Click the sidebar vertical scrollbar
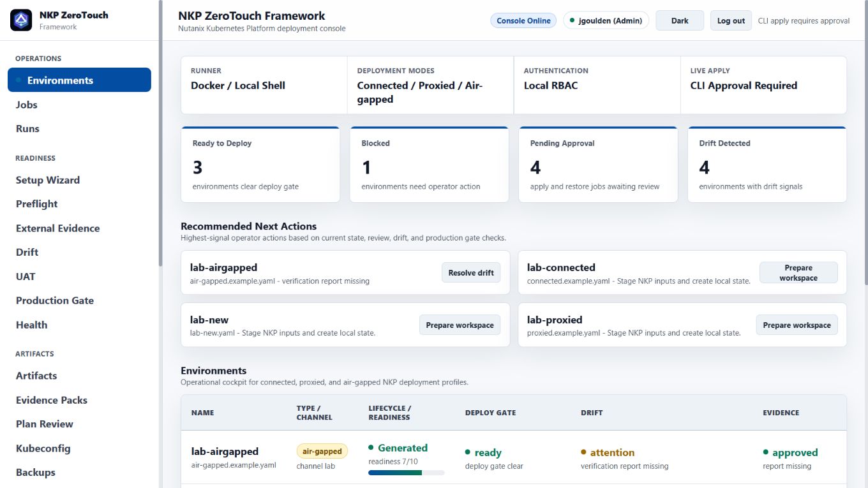Screen dimensions: 868x488 (161, 133)
